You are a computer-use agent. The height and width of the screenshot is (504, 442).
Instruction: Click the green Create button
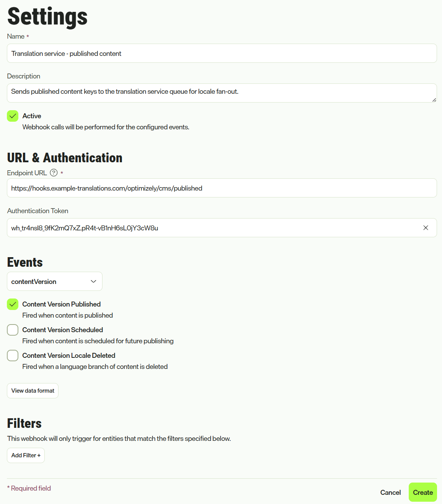pyautogui.click(x=423, y=492)
